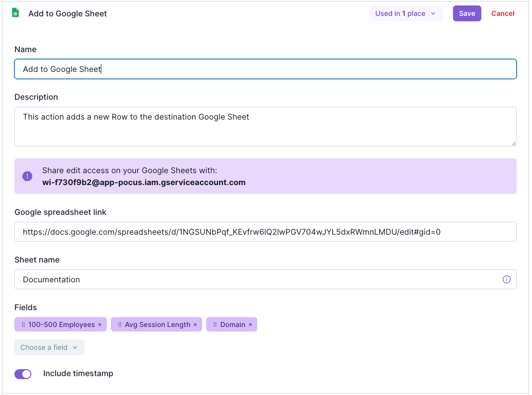Click the Include timestamp label

click(x=78, y=374)
